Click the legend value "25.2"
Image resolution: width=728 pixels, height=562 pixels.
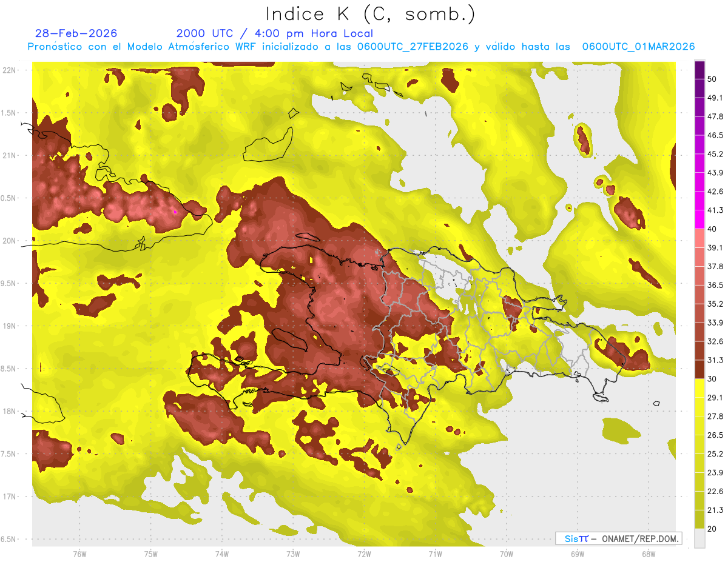pyautogui.click(x=715, y=454)
